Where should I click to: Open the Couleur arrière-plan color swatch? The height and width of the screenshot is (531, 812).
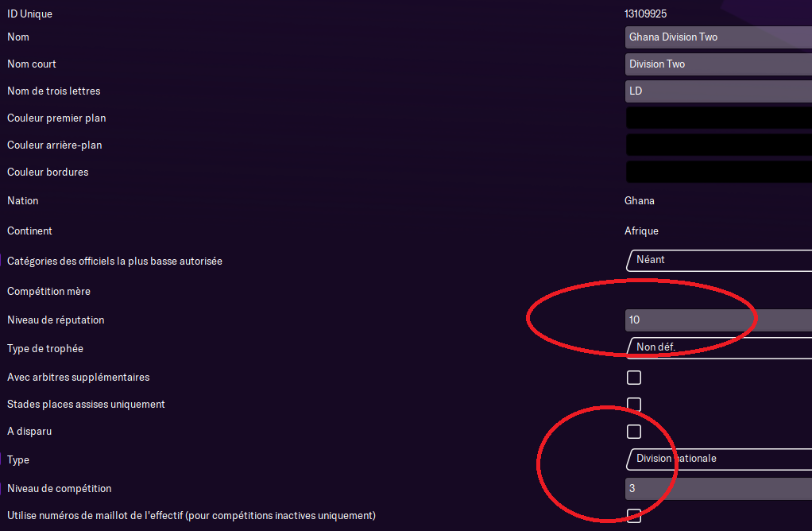pyautogui.click(x=718, y=145)
